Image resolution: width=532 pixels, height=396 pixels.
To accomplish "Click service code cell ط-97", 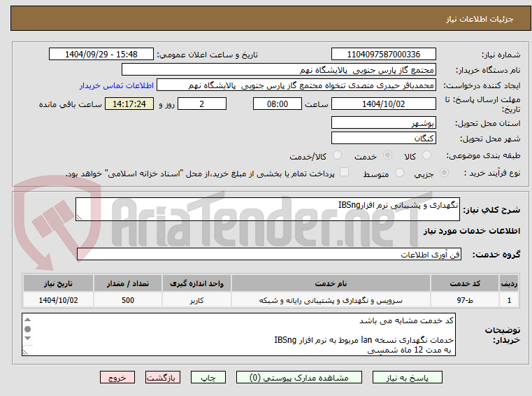I will [465, 301].
